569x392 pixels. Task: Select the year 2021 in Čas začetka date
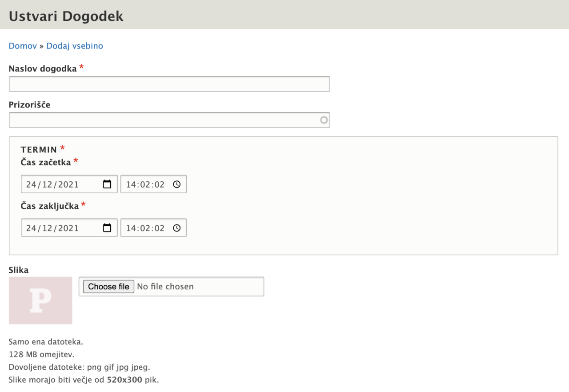click(x=68, y=184)
